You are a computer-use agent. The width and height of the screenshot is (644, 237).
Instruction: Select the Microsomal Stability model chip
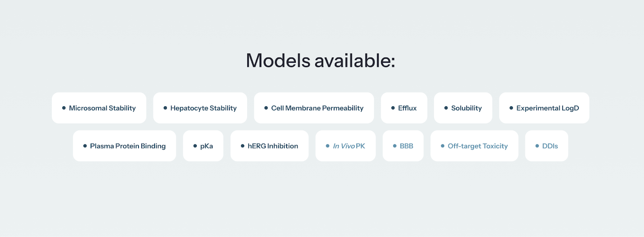(x=99, y=108)
